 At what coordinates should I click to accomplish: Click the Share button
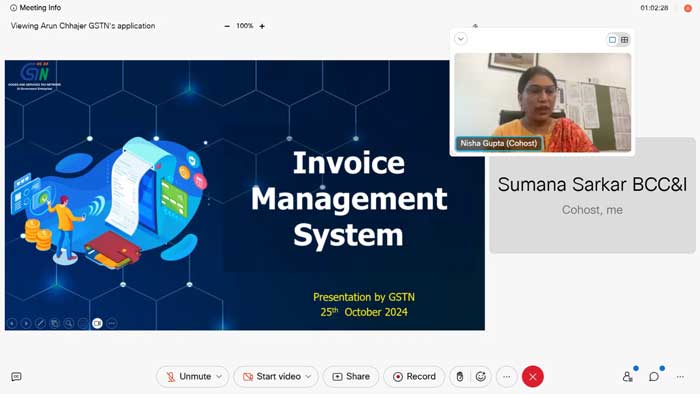351,377
